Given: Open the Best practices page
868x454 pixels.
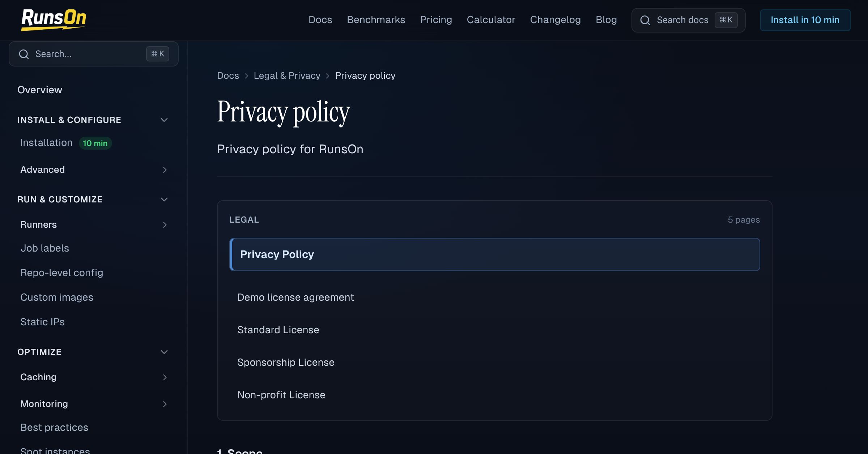Looking at the screenshot, I should pyautogui.click(x=54, y=428).
